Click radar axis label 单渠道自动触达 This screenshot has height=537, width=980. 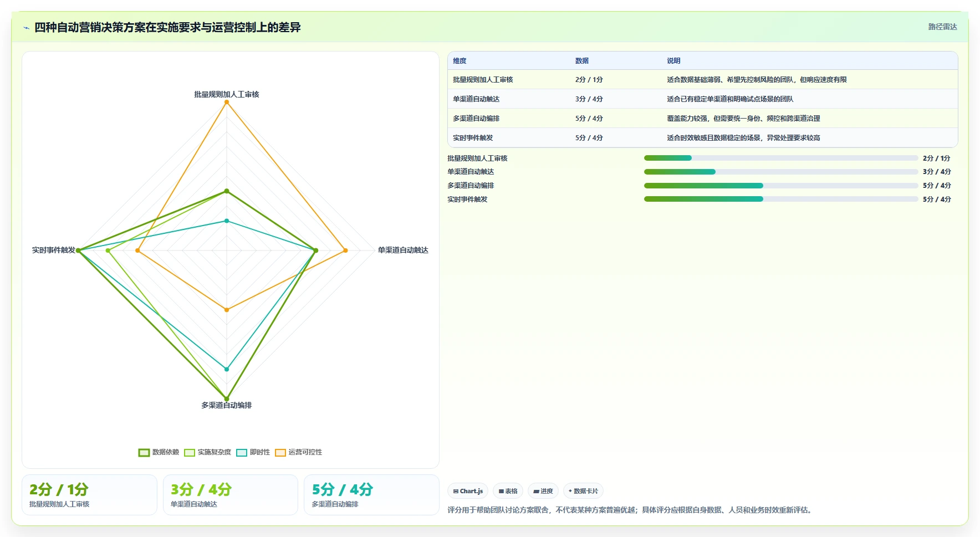pyautogui.click(x=403, y=250)
